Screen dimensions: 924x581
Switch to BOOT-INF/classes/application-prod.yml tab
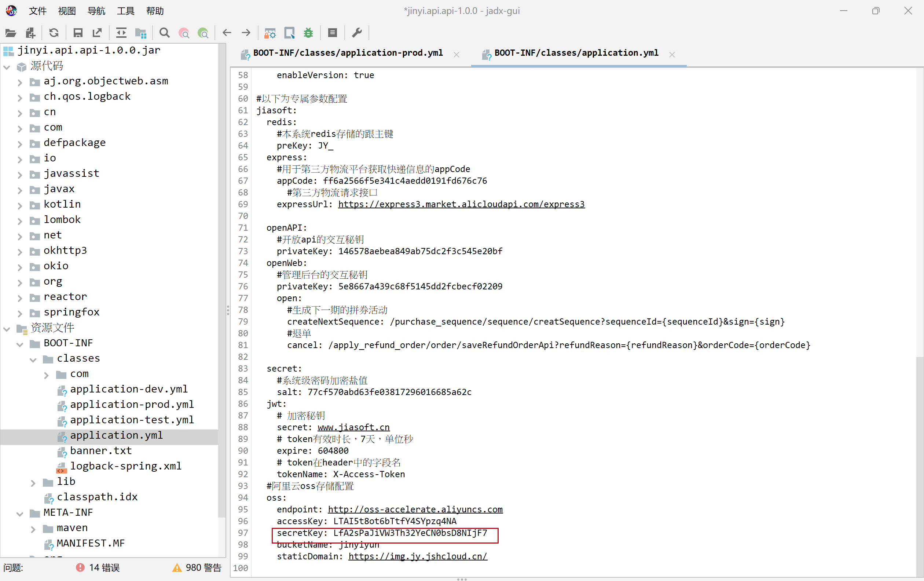348,53
